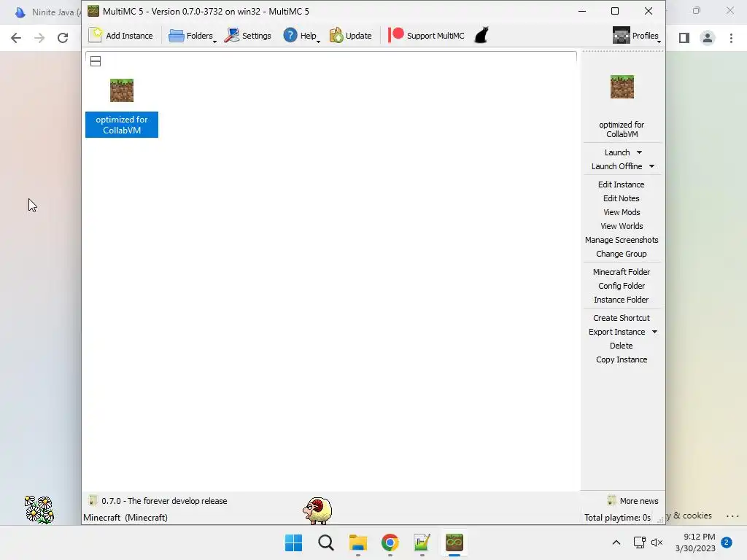Open the 0.7.0 forever develop release news
This screenshot has width=747, height=560.
tap(158, 500)
